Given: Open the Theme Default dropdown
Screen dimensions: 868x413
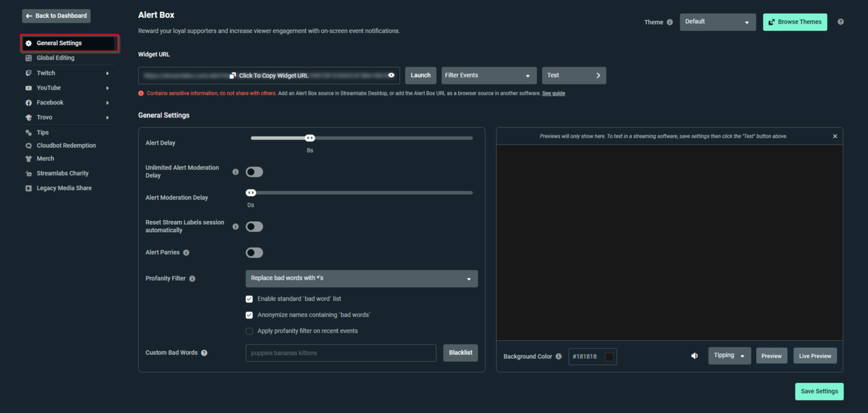Looking at the screenshot, I should tap(717, 22).
